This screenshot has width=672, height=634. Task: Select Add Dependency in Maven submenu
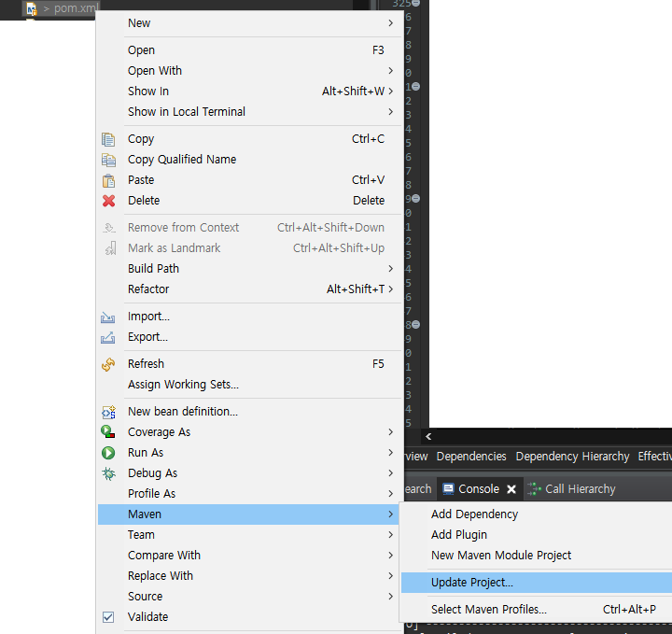pyautogui.click(x=537, y=514)
